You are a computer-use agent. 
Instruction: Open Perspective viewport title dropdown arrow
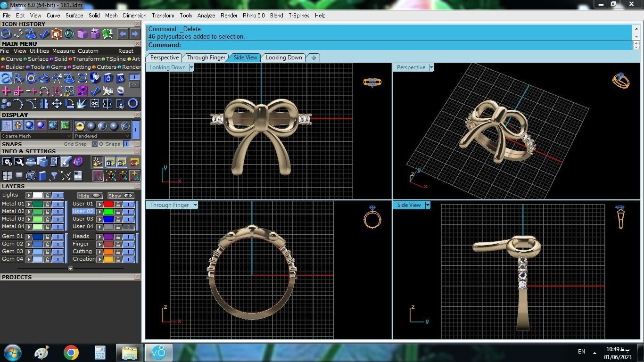tap(431, 67)
